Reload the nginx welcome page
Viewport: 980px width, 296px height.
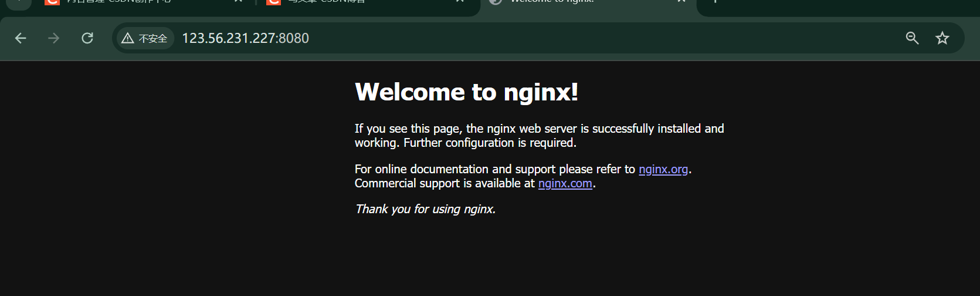coord(87,38)
